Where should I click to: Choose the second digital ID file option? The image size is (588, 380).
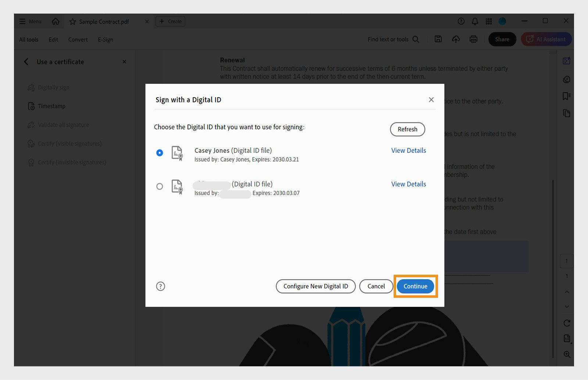pyautogui.click(x=159, y=187)
